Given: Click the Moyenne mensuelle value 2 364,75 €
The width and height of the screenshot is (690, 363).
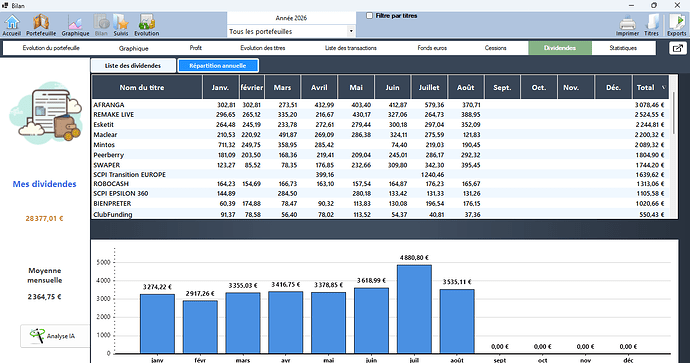Looking at the screenshot, I should click(44, 297).
